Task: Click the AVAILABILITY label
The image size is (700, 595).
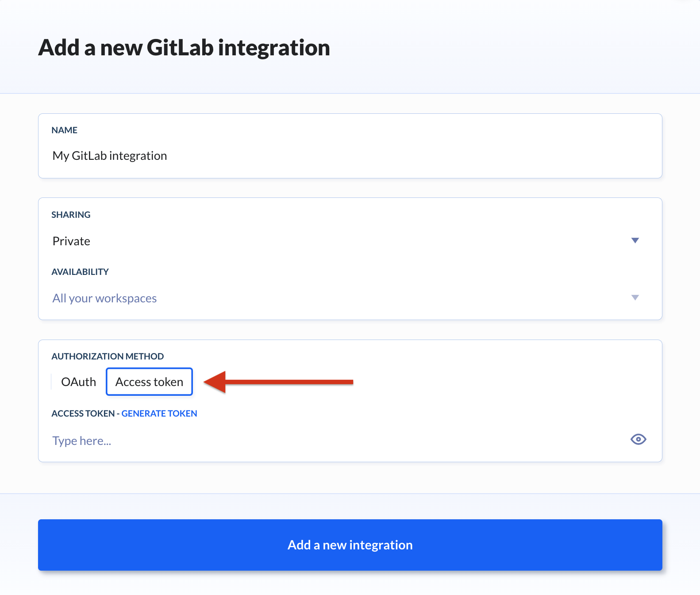Action: 80,272
